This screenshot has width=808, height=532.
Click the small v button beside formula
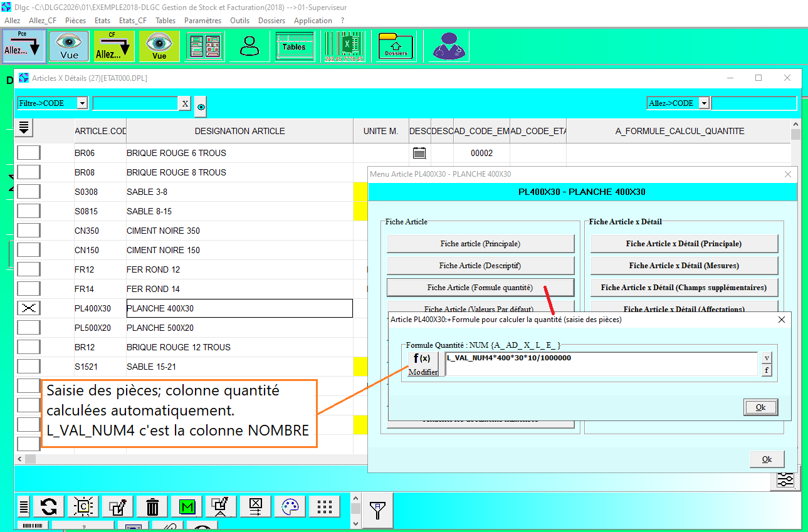(x=766, y=358)
